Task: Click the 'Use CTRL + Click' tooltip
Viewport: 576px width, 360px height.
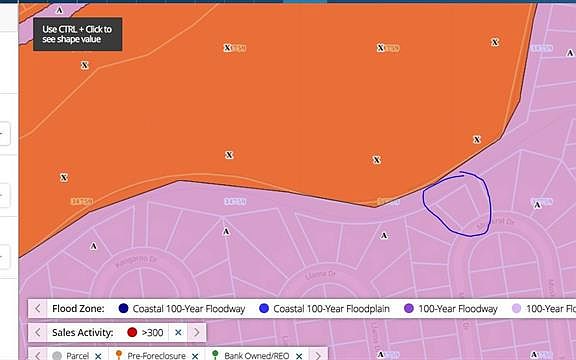Action: click(78, 34)
